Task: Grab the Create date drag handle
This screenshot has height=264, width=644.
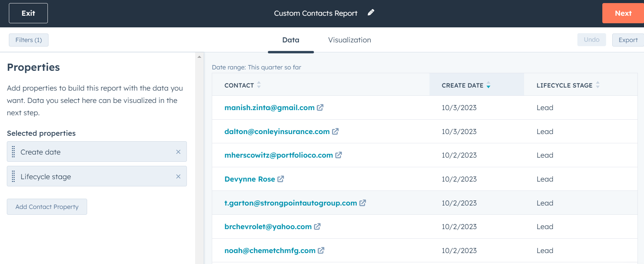Action: pos(13,152)
